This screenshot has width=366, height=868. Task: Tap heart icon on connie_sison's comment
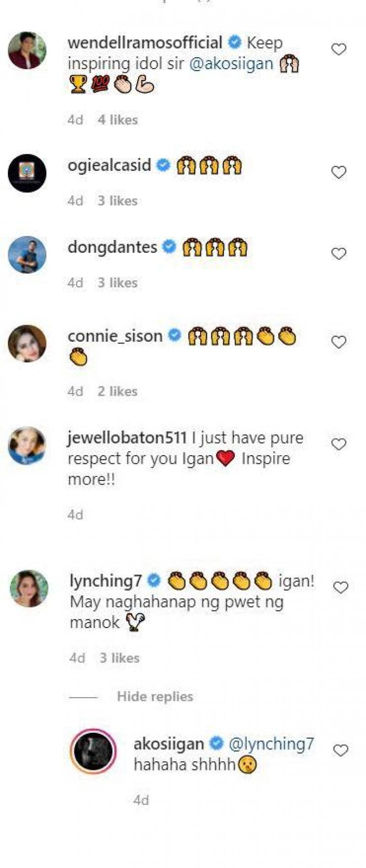pos(339,342)
